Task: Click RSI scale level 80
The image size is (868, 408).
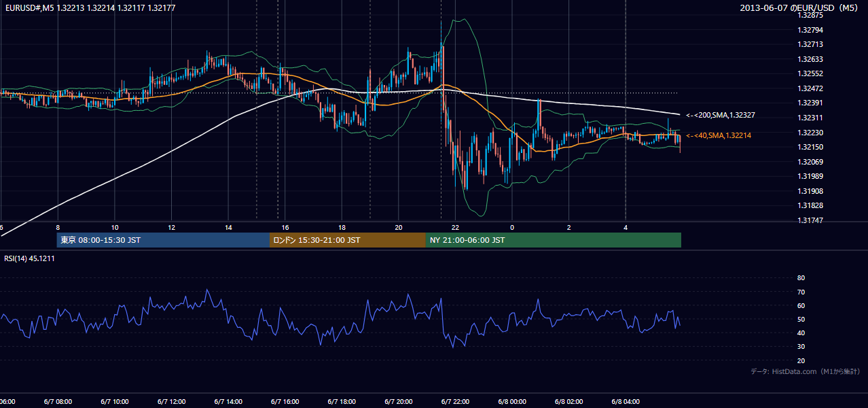Action: pos(801,278)
